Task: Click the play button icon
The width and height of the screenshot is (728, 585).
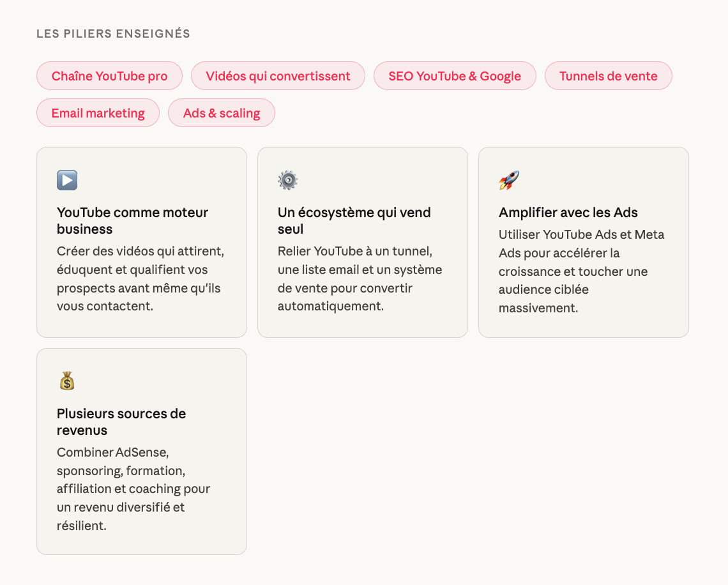Action: pyautogui.click(x=67, y=180)
